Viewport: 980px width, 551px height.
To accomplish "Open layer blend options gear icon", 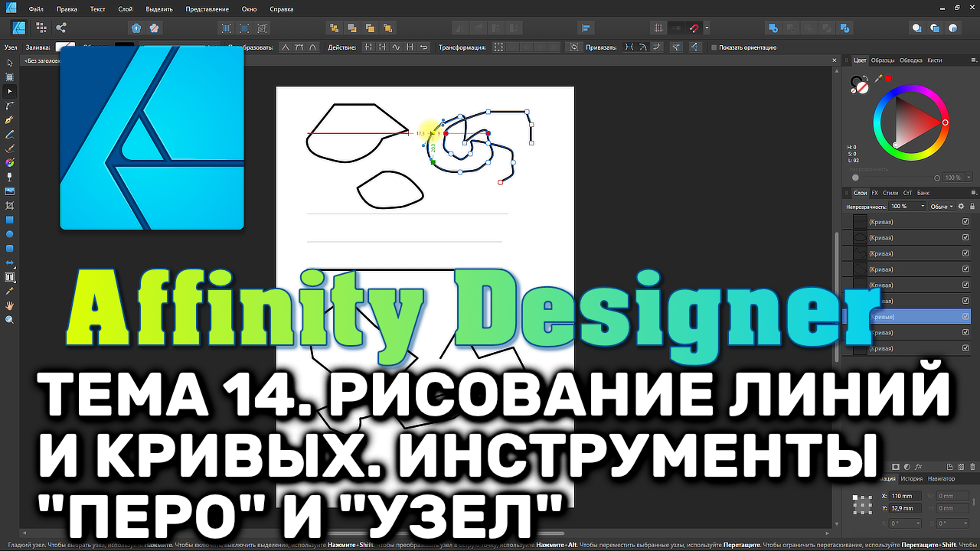I will [961, 207].
